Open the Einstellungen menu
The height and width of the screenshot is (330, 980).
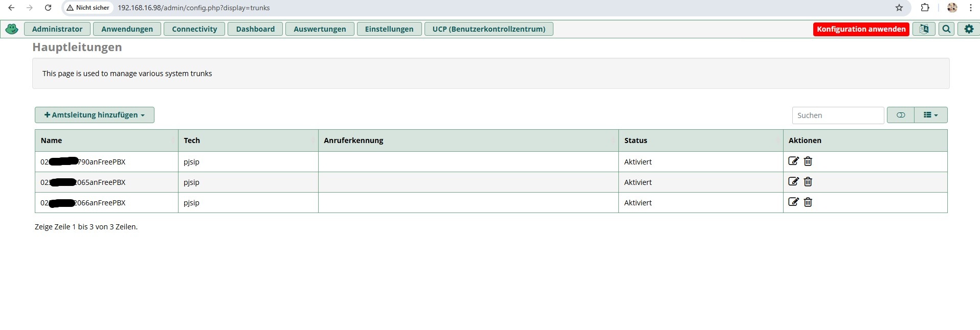coord(389,29)
